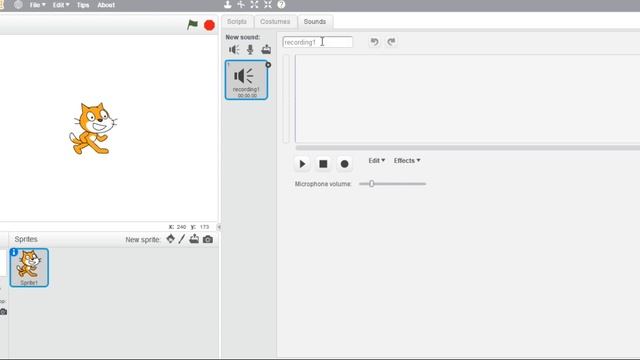Image resolution: width=640 pixels, height=360 pixels.
Task: Click the sound waveform editing area
Action: pyautogui.click(x=467, y=99)
